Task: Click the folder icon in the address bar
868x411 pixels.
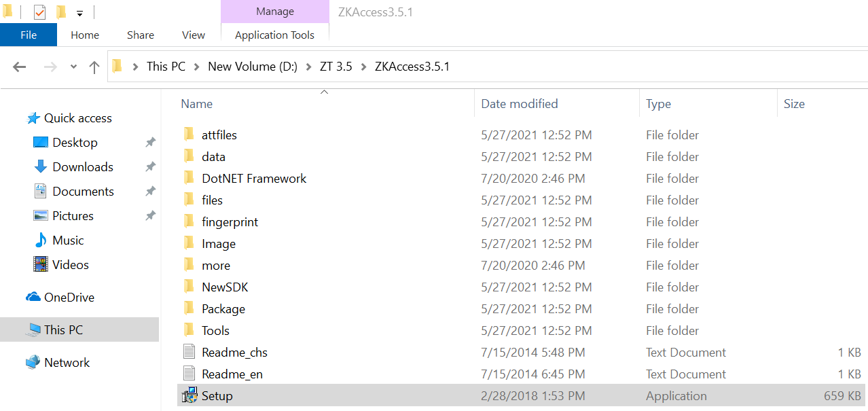Action: pos(117,66)
